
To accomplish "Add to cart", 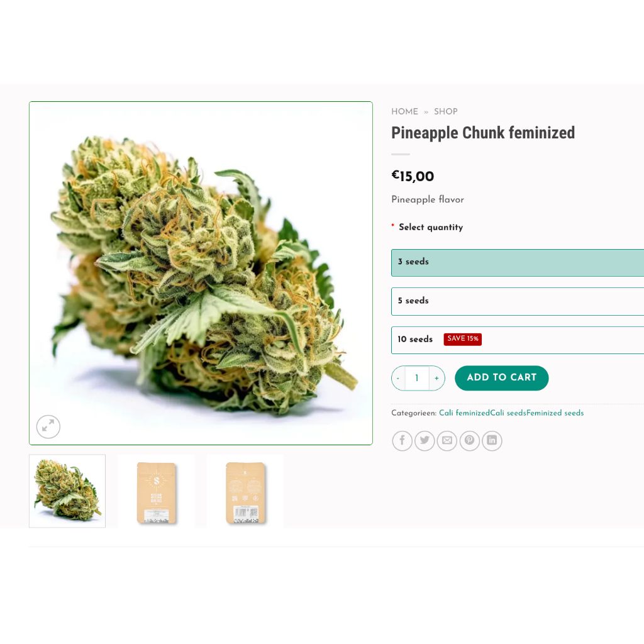I will (x=501, y=378).
